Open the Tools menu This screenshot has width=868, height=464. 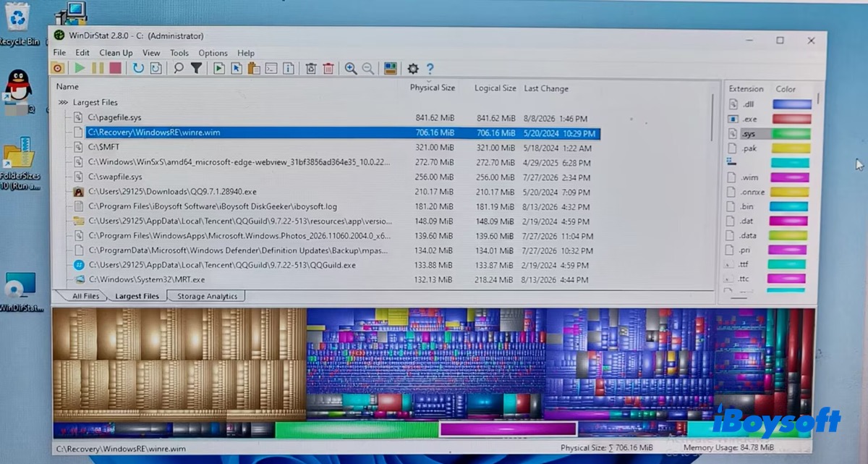coord(179,53)
